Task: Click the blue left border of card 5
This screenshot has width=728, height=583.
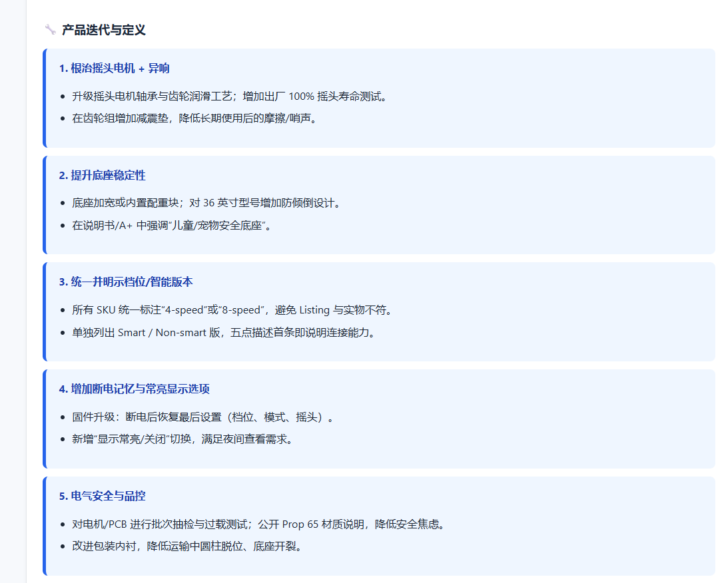Action: (45, 526)
